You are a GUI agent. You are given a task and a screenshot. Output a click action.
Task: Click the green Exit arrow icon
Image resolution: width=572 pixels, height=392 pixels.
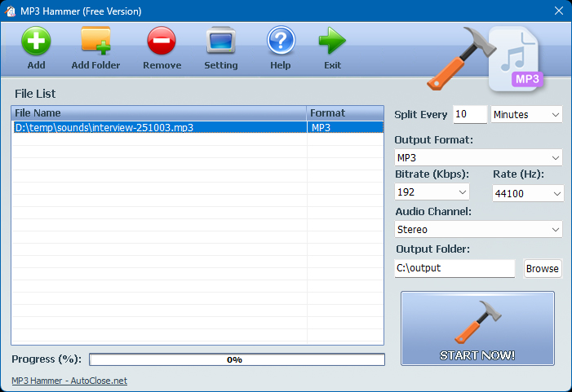pyautogui.click(x=332, y=41)
